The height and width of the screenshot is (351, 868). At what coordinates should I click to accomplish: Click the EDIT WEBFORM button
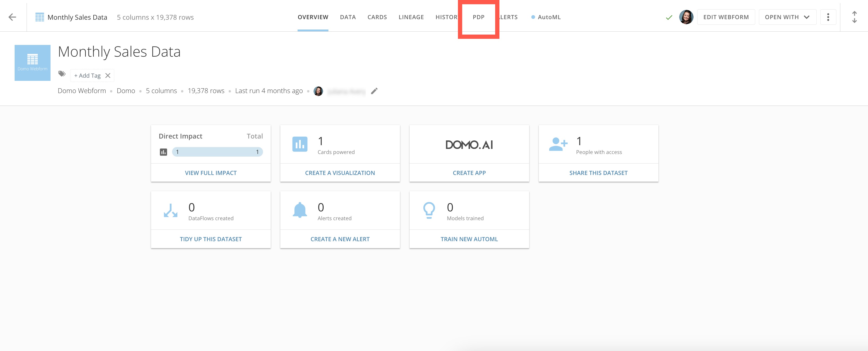(x=726, y=17)
